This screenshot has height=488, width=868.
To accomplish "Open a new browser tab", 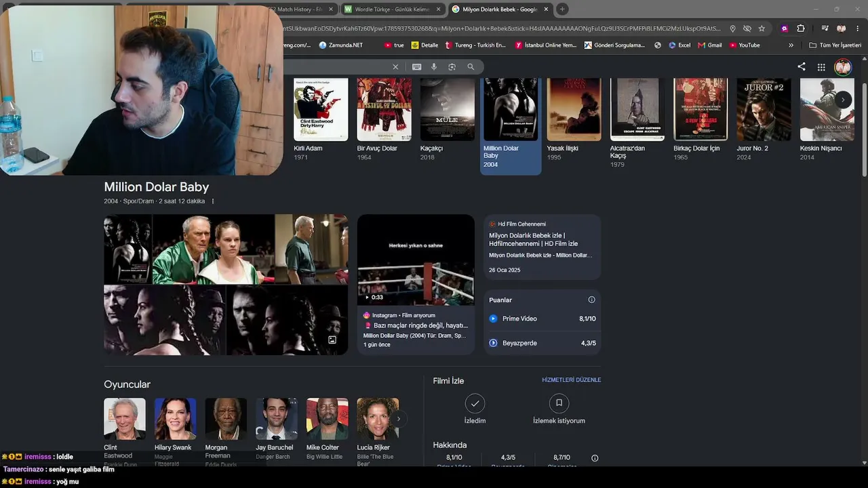I will point(562,9).
